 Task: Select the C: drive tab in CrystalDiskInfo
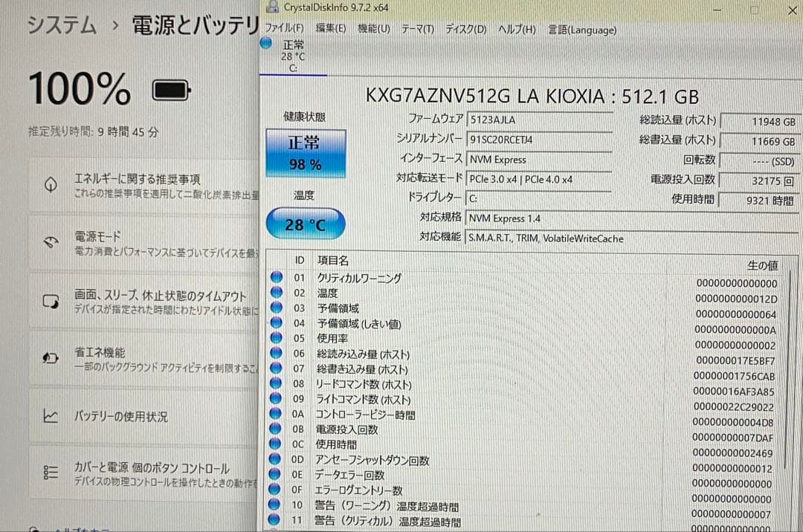[x=291, y=56]
